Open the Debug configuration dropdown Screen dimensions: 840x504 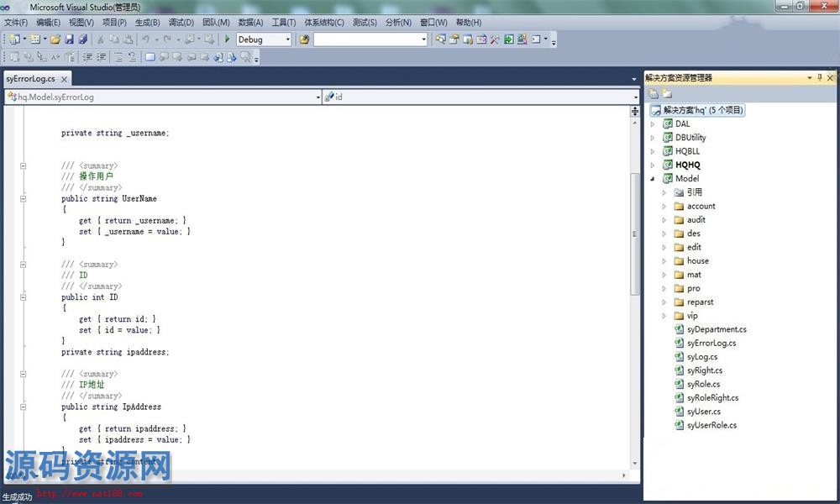287,39
